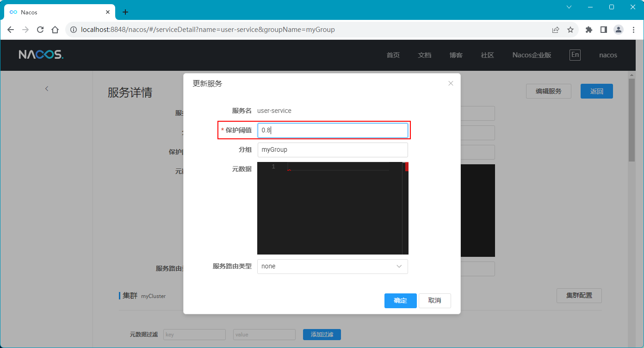This screenshot has width=644, height=348.
Task: Open the 集群配置 button
Action: [x=579, y=295]
